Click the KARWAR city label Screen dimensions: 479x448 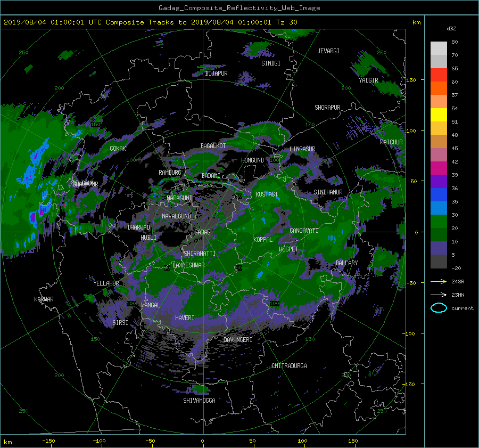(x=44, y=299)
